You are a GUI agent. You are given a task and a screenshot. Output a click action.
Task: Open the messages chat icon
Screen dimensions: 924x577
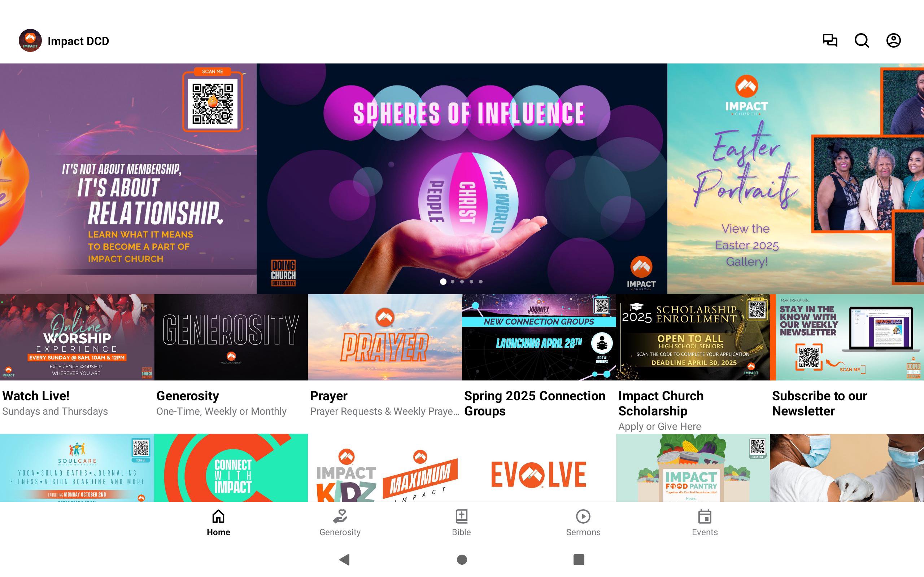(830, 40)
